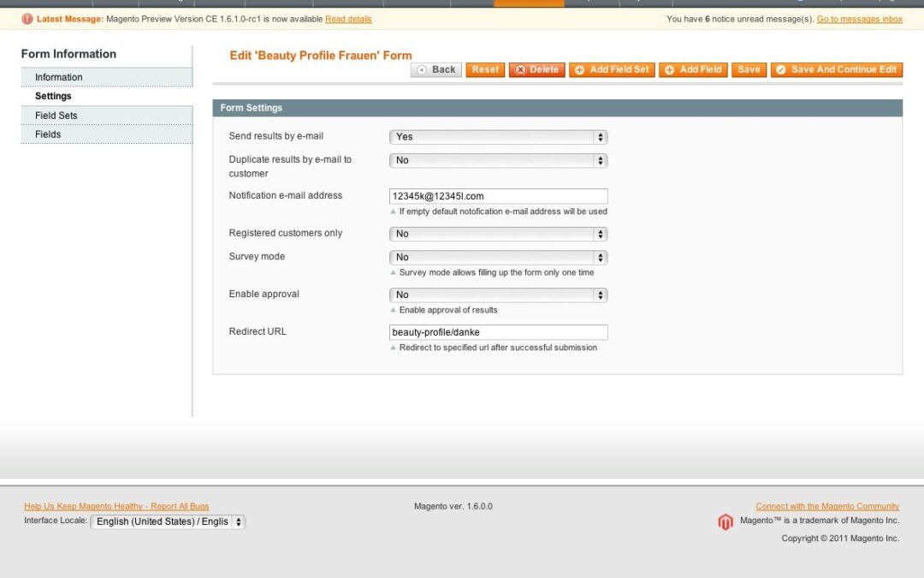
Task: Click Save And Continue Edit
Action: [836, 69]
